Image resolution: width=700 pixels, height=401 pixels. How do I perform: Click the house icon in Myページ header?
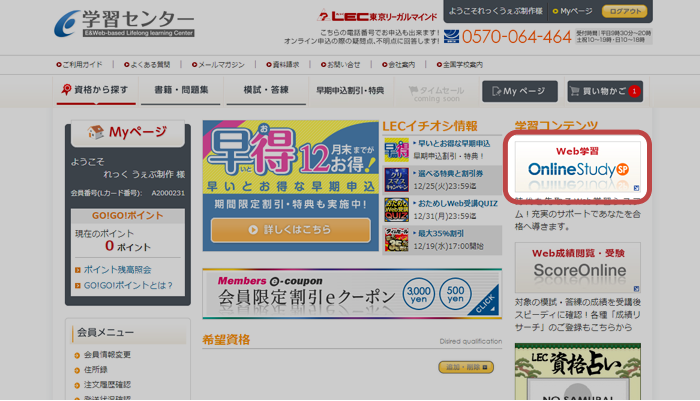tap(95, 132)
